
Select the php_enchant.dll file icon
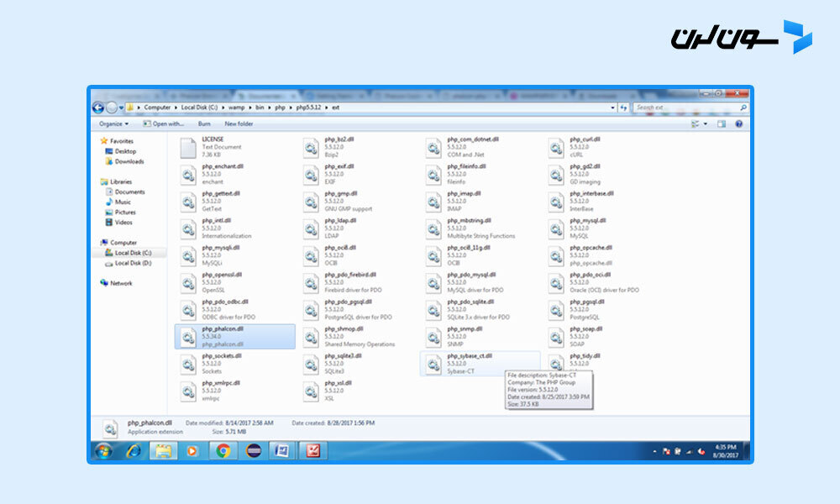188,175
